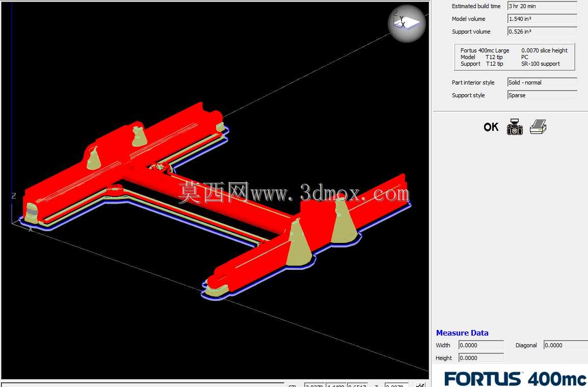
Task: Click the 'Model volume' label
Action: (468, 19)
